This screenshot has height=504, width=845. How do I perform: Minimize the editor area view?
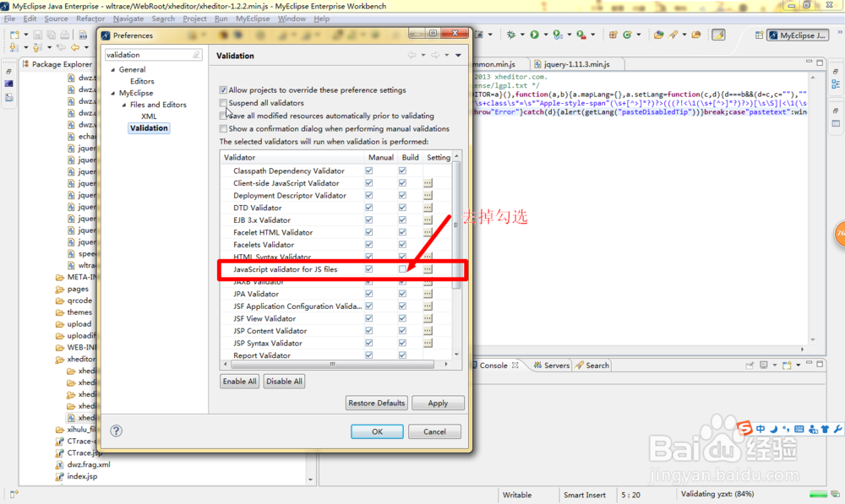(809, 63)
